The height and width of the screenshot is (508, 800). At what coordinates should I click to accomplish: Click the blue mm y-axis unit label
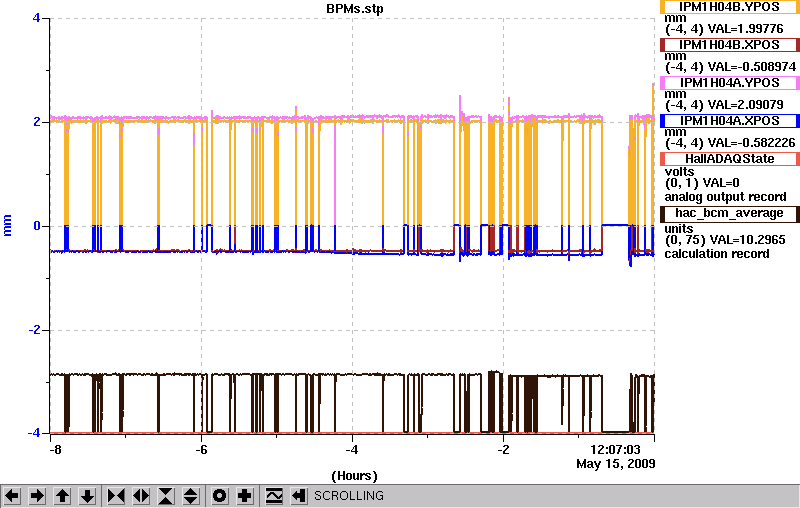click(x=7, y=226)
